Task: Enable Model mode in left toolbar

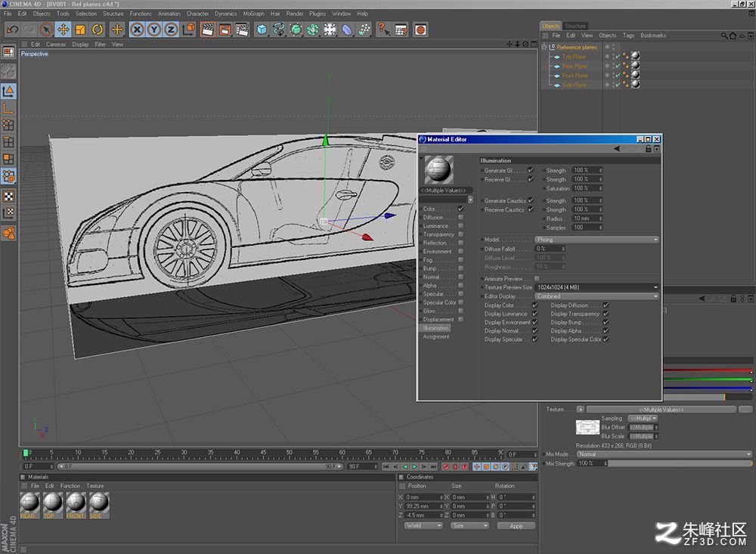Action: [8, 91]
